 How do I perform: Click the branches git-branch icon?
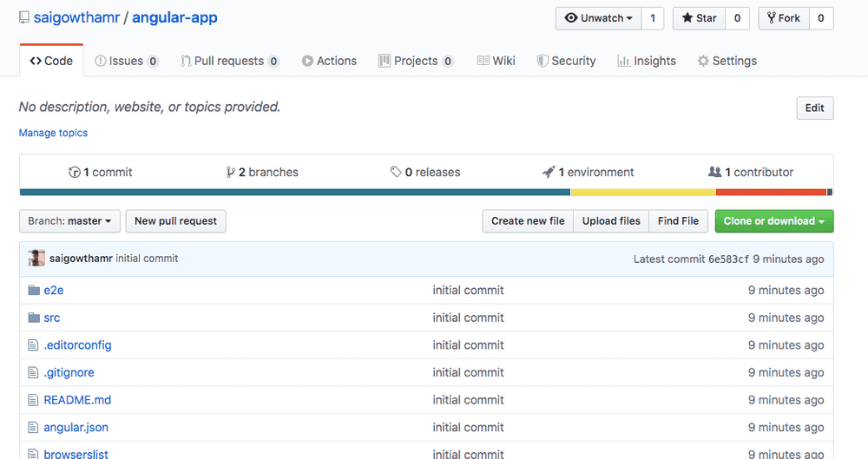[230, 172]
